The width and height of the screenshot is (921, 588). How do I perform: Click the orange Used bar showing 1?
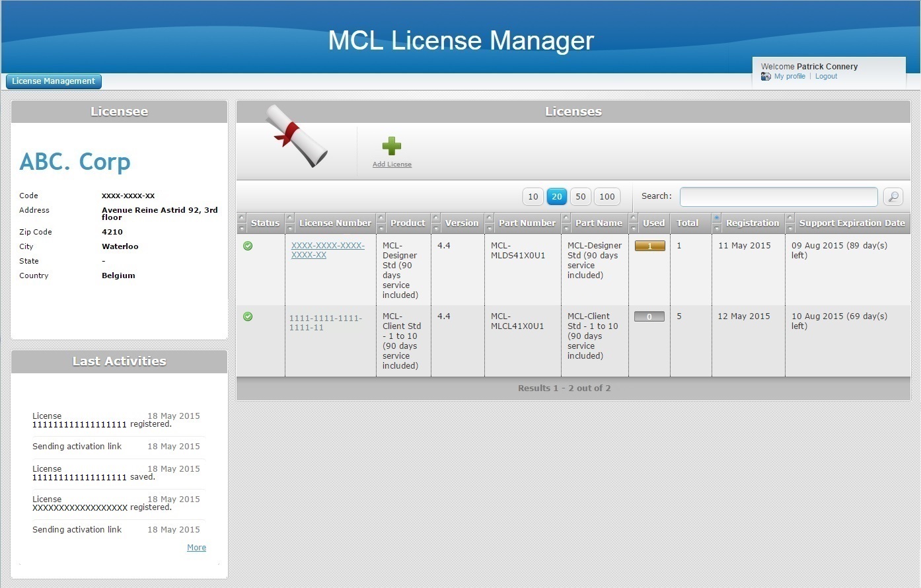(649, 246)
